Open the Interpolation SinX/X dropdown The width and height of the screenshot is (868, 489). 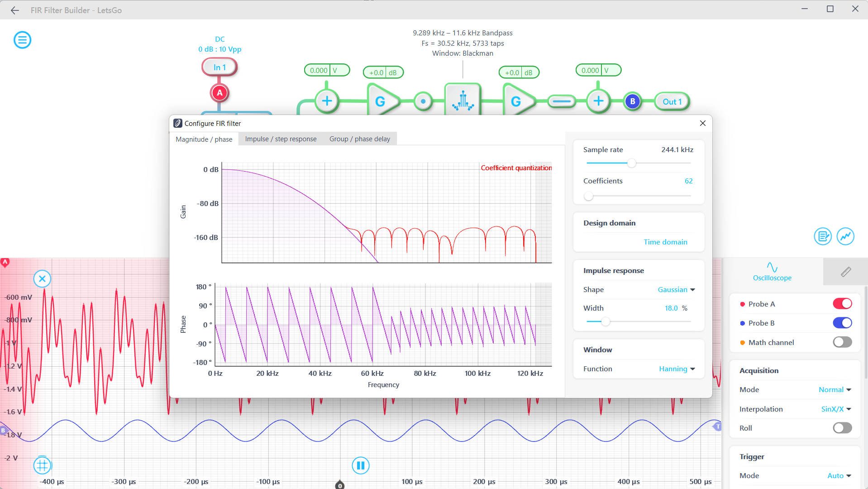(836, 409)
